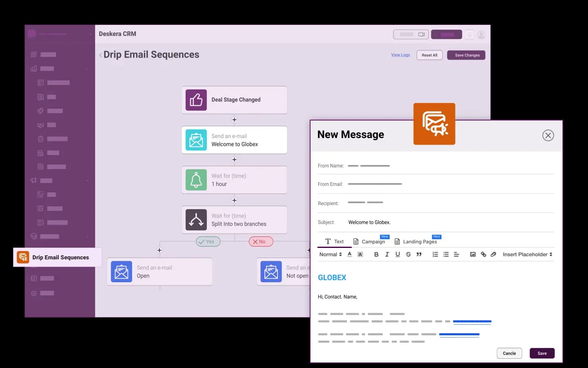The width and height of the screenshot is (588, 368).
Task: Attach a file with the paperclip icon
Action: click(494, 254)
